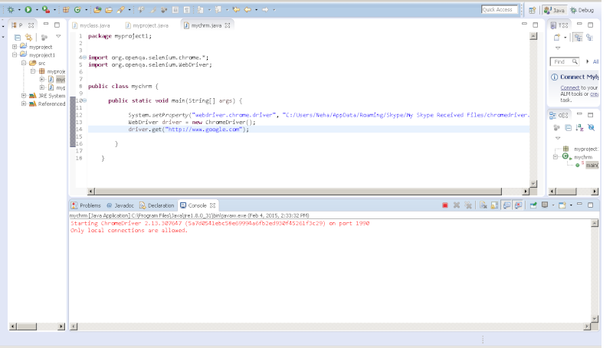Image resolution: width=613 pixels, height=364 pixels.
Task: Toggle Focus on Active Task in Outline
Action: (x=556, y=127)
